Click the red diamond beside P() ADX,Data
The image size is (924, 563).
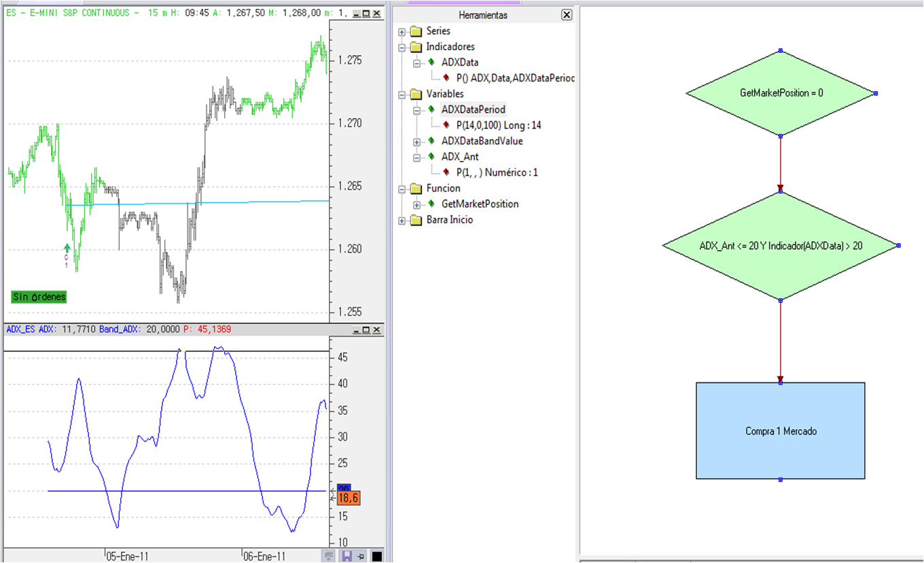[446, 78]
